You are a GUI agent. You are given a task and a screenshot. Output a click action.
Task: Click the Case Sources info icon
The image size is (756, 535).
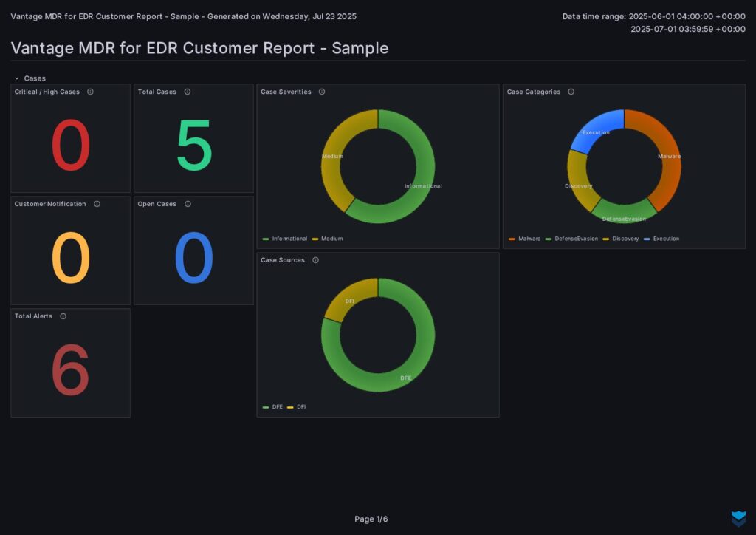[x=315, y=260]
